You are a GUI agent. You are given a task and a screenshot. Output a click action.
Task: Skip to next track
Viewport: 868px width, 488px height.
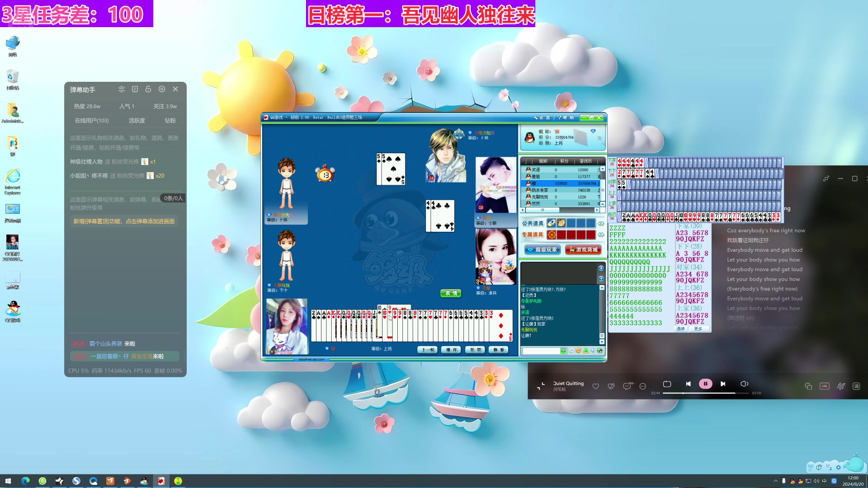(x=723, y=384)
